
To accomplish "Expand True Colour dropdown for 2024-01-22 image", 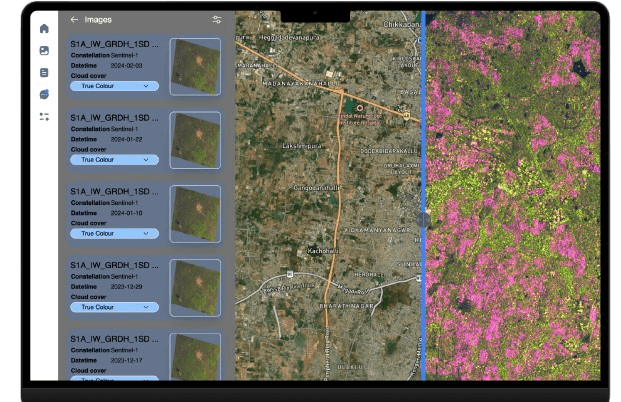I will [114, 159].
